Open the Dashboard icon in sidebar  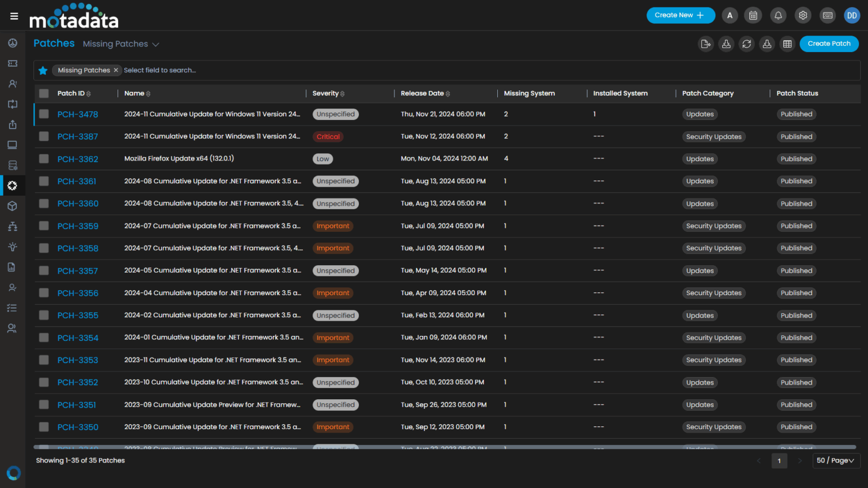click(12, 42)
